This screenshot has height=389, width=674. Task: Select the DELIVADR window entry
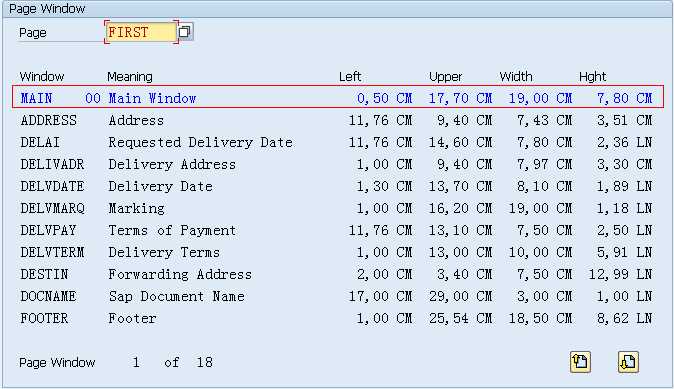(x=52, y=164)
